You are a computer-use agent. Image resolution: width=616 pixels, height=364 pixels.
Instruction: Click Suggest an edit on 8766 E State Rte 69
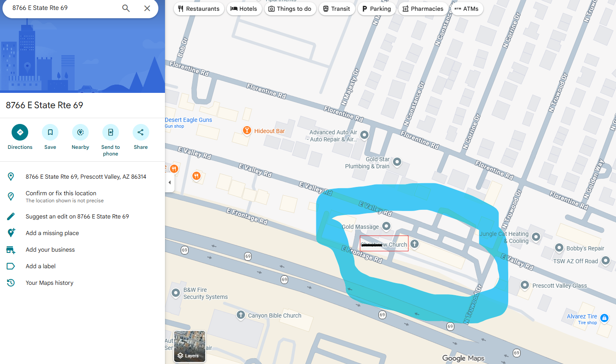77,216
